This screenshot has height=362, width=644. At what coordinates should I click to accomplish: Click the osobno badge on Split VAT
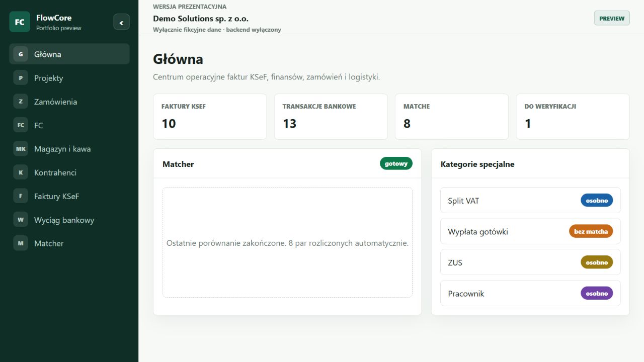597,200
